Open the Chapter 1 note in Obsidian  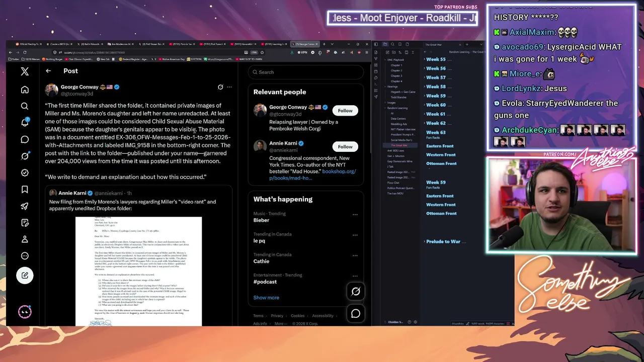coord(396,65)
